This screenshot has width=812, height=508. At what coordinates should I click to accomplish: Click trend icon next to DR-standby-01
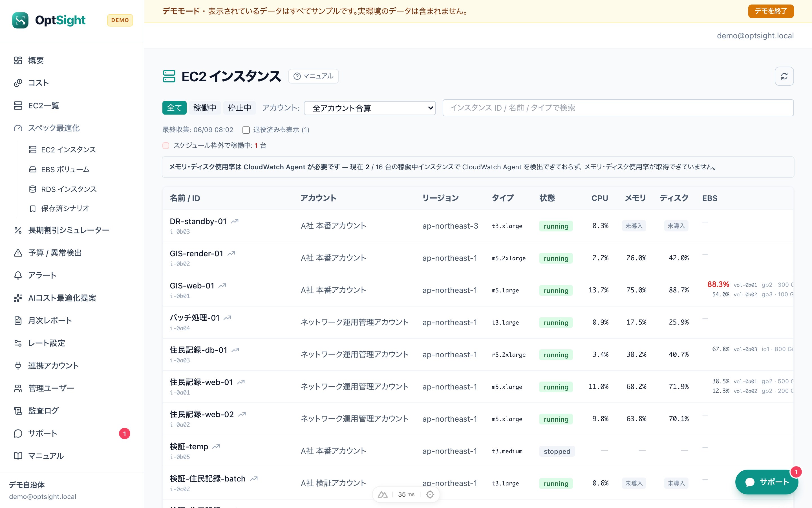pos(235,222)
